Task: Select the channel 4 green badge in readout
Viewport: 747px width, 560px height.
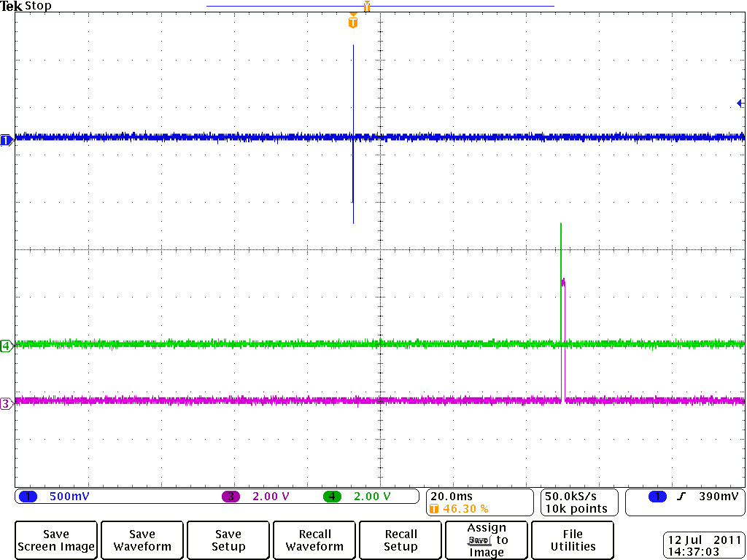Action: coord(333,497)
